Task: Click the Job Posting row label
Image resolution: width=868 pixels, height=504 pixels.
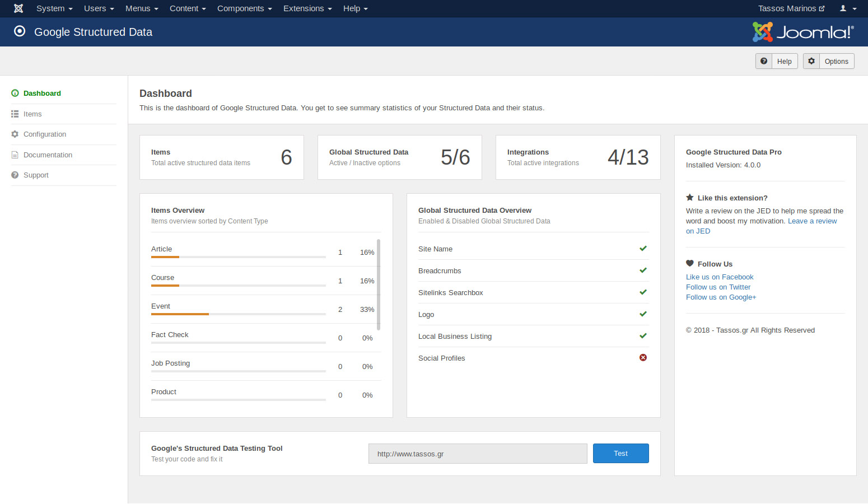Action: (x=170, y=363)
